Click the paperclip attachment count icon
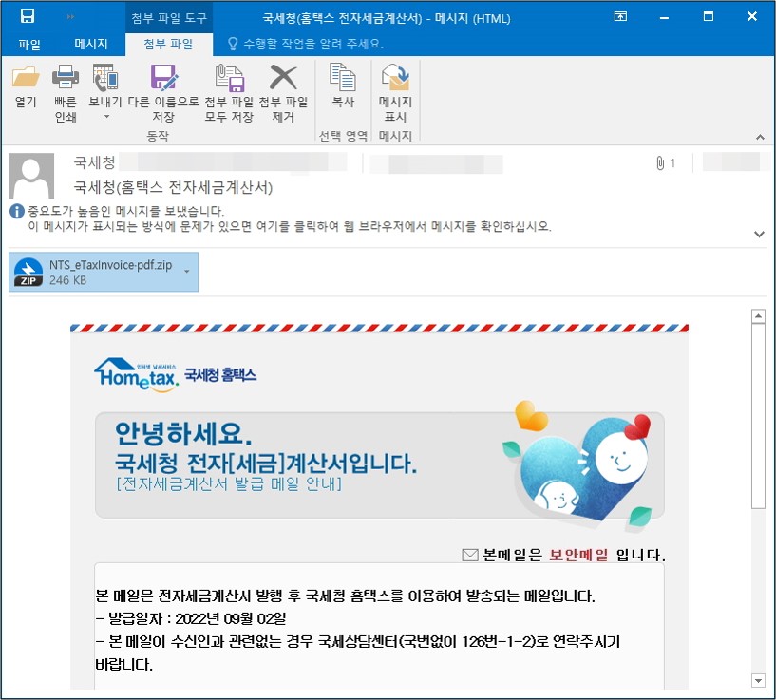This screenshot has width=776, height=700. (660, 162)
